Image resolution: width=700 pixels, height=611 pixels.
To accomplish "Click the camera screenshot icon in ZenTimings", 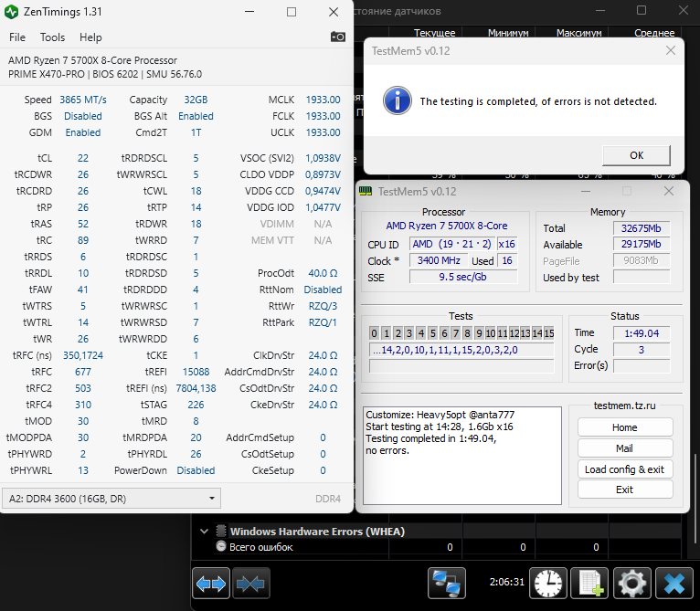I will pyautogui.click(x=338, y=37).
